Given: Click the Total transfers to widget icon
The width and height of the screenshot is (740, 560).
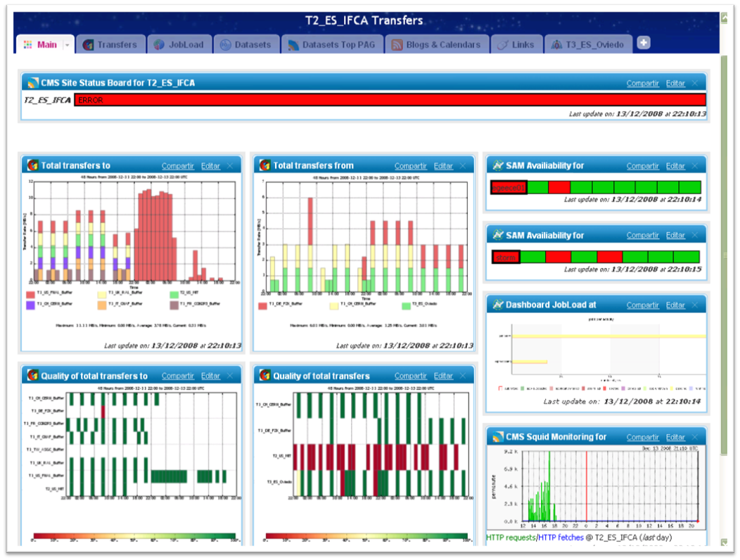Looking at the screenshot, I should coord(32,165).
